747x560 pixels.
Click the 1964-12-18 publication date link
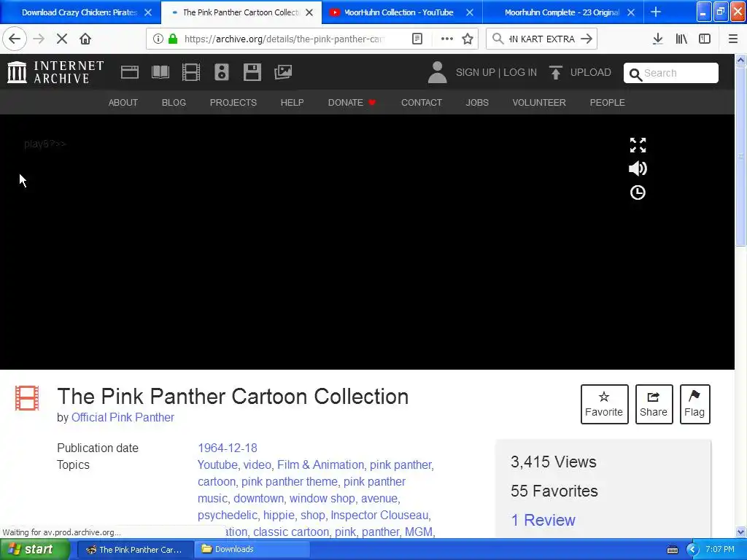coord(228,448)
